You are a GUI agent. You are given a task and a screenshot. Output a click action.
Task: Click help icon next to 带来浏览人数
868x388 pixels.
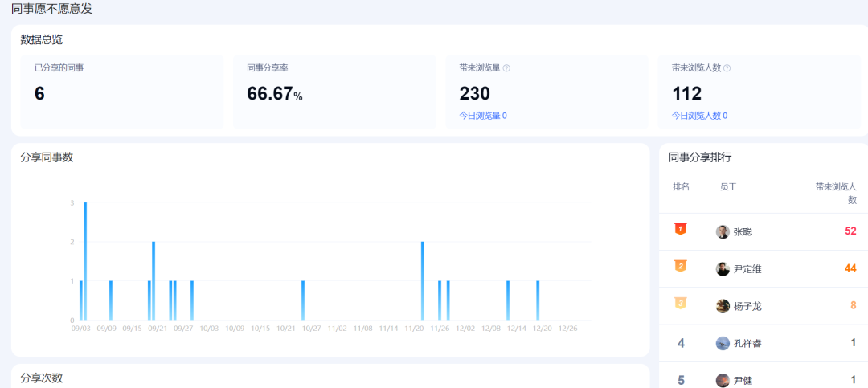pos(727,68)
